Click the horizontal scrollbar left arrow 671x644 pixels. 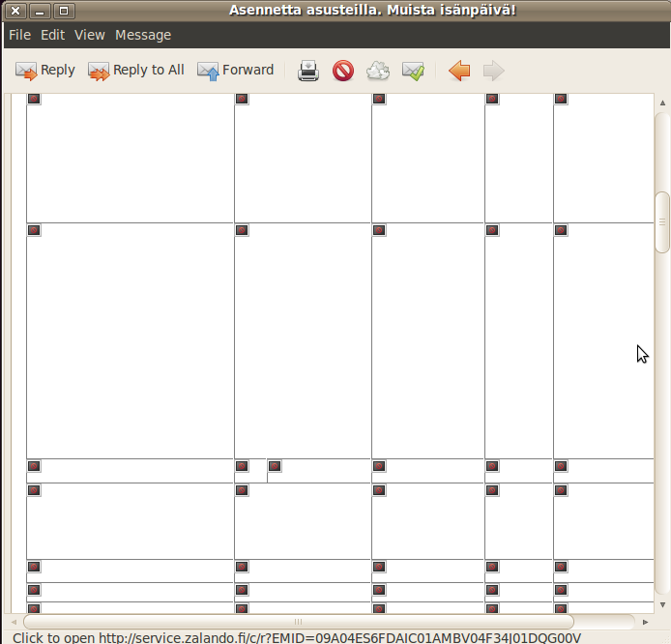pos(14,622)
